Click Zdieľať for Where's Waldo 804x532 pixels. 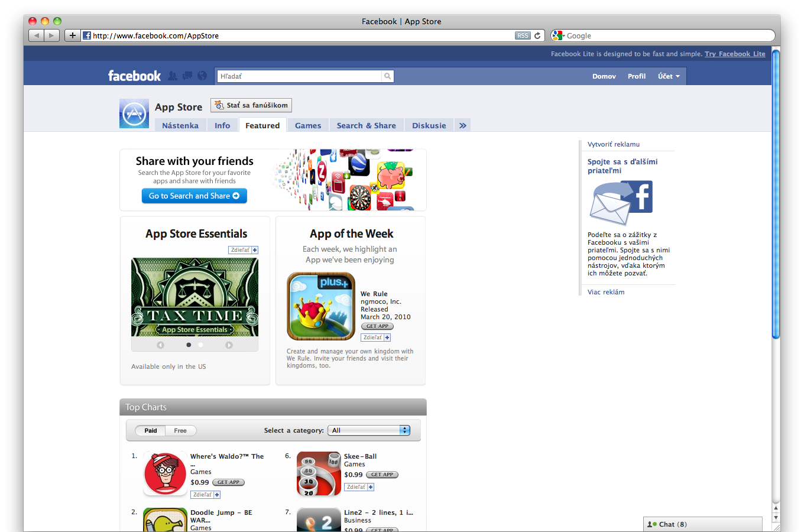click(x=206, y=495)
